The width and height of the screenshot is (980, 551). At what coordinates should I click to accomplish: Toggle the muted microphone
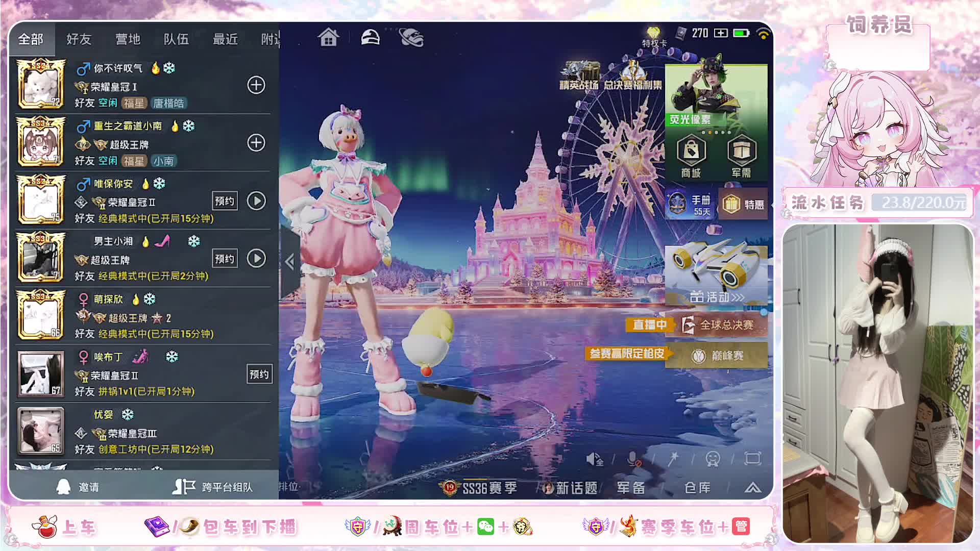click(x=634, y=459)
